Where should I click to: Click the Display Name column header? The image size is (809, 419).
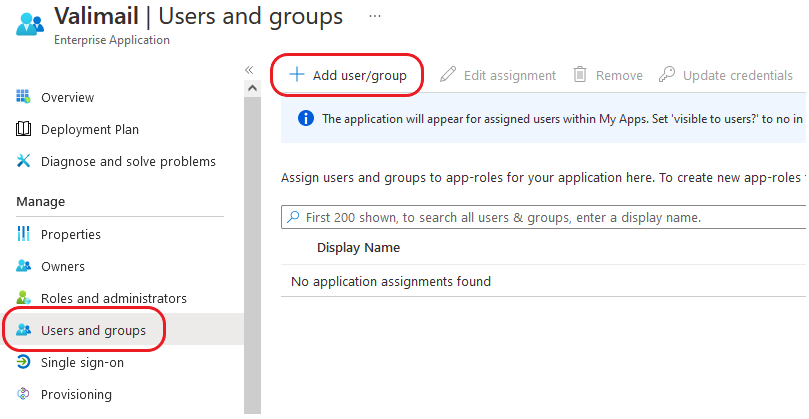pyautogui.click(x=358, y=247)
